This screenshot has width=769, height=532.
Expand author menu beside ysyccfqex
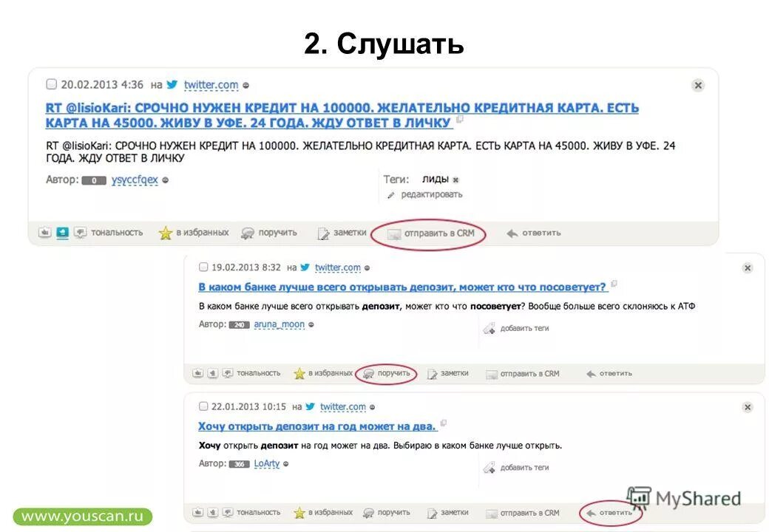tap(166, 180)
